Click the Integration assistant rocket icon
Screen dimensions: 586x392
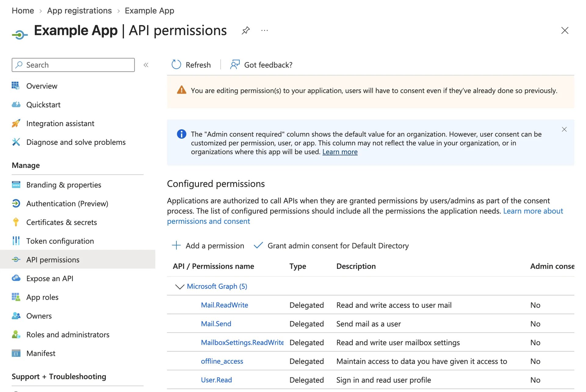point(16,123)
